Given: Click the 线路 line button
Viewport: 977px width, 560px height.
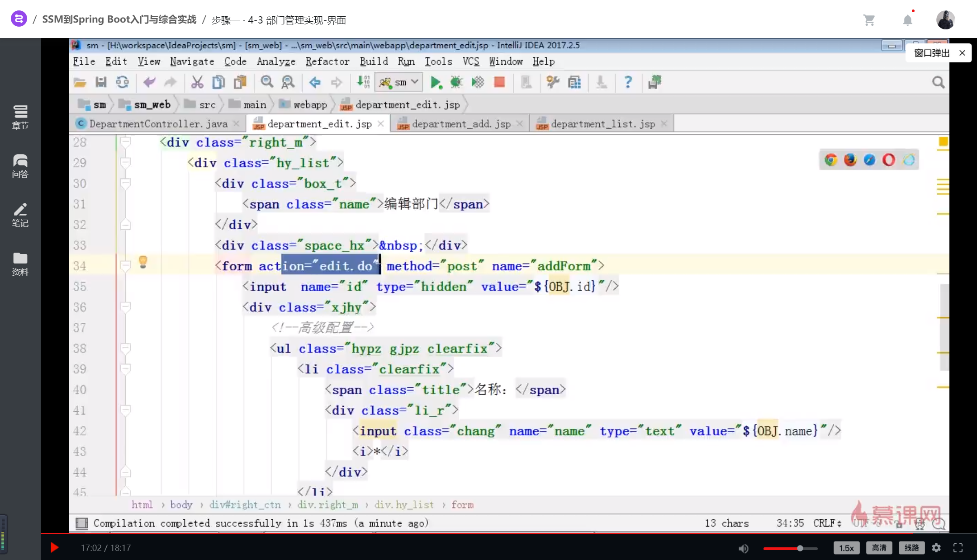Looking at the screenshot, I should click(x=911, y=548).
